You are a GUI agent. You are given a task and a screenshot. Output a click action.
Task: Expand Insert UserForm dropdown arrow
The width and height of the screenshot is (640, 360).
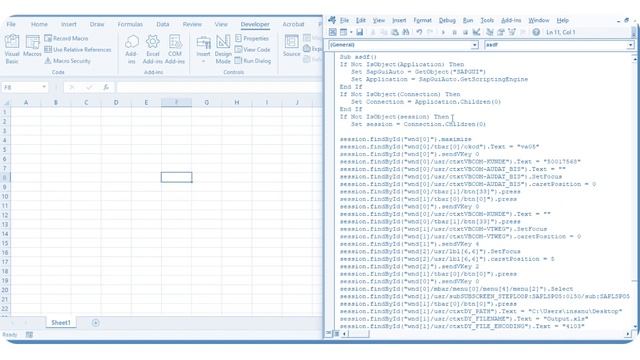351,32
